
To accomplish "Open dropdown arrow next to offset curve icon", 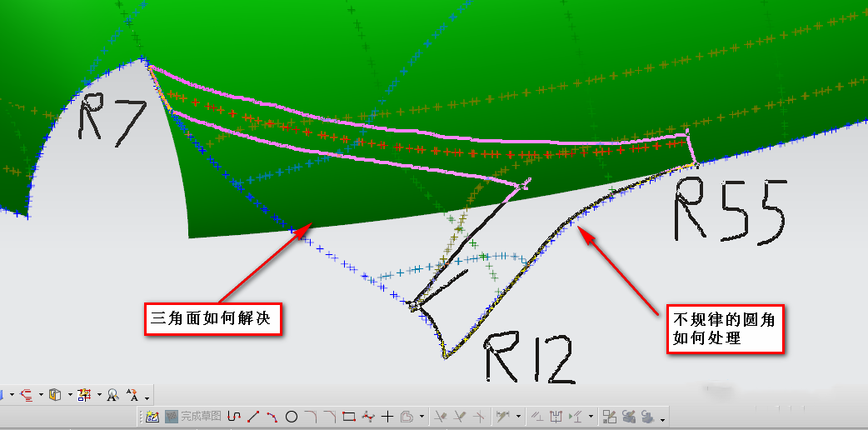I will pyautogui.click(x=422, y=416).
